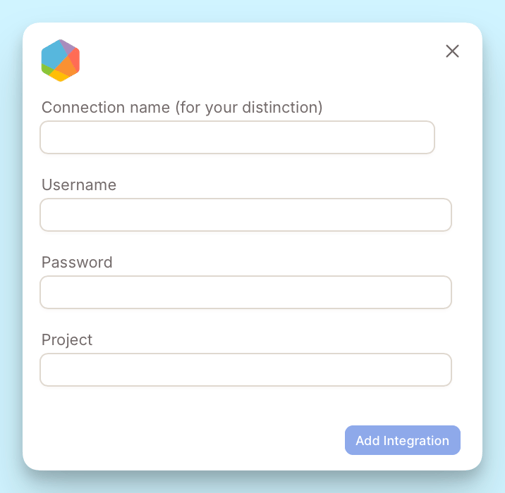Click the yellow segment of hexagon logo
The width and height of the screenshot is (505, 493).
(x=59, y=76)
